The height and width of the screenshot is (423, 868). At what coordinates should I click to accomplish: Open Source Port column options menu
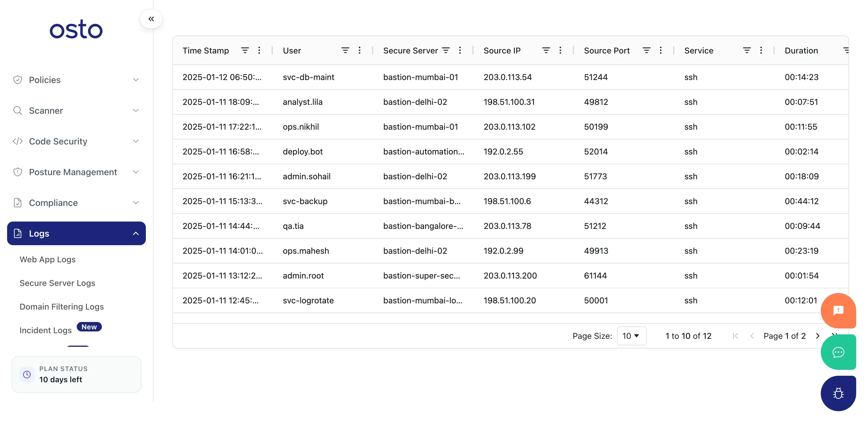click(x=661, y=50)
